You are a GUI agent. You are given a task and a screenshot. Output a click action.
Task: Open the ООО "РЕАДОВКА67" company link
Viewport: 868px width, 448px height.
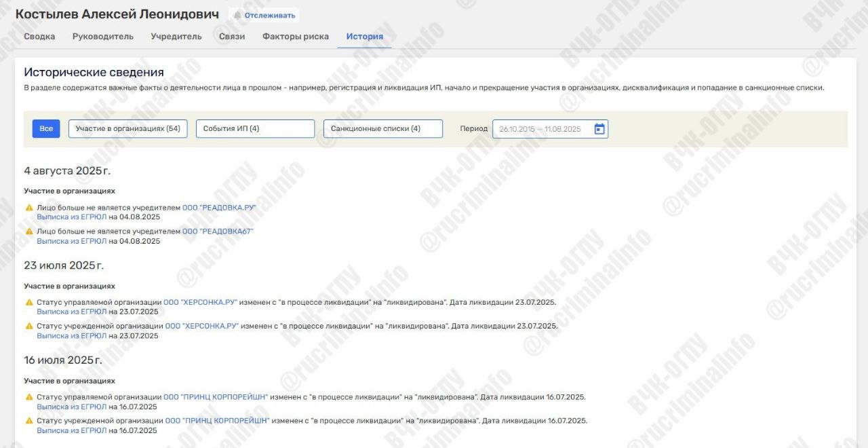[217, 231]
